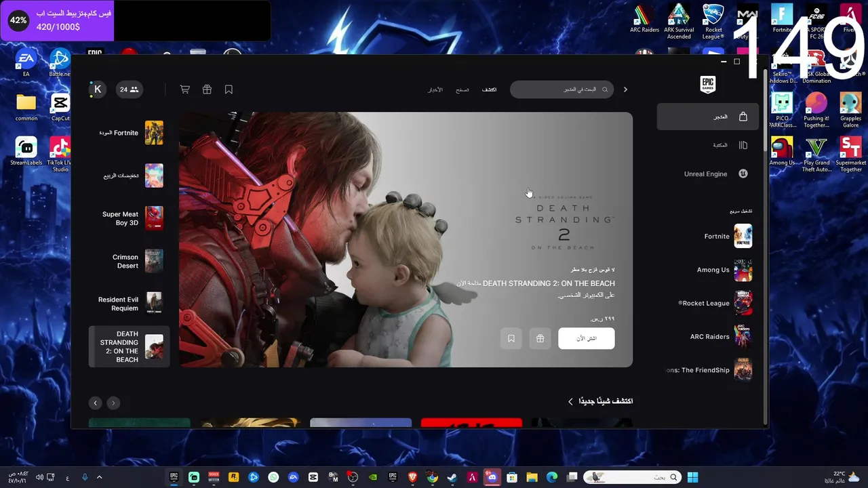
Task: Click the Death Stranding 2 hero banner
Action: (x=406, y=239)
